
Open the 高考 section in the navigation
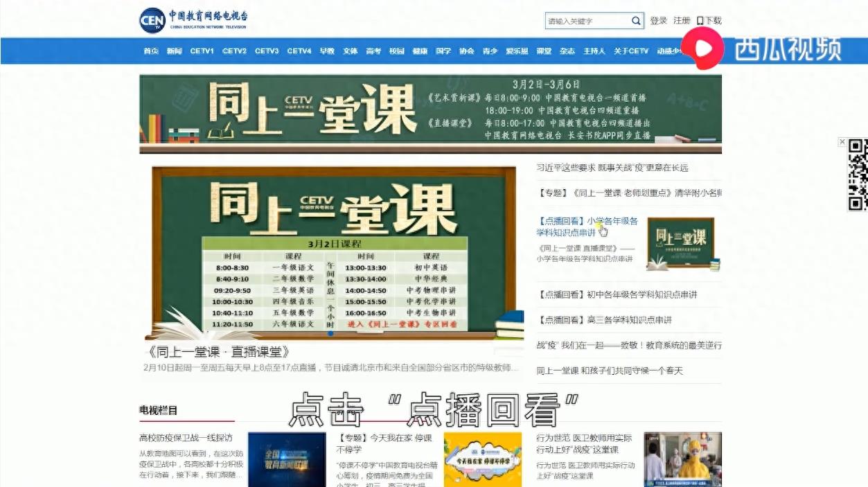click(x=373, y=51)
